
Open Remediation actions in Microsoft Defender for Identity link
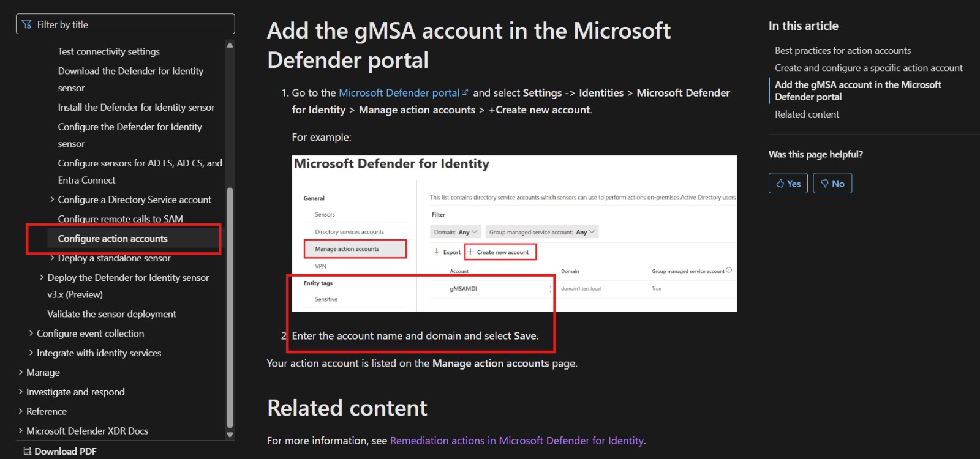[517, 441]
